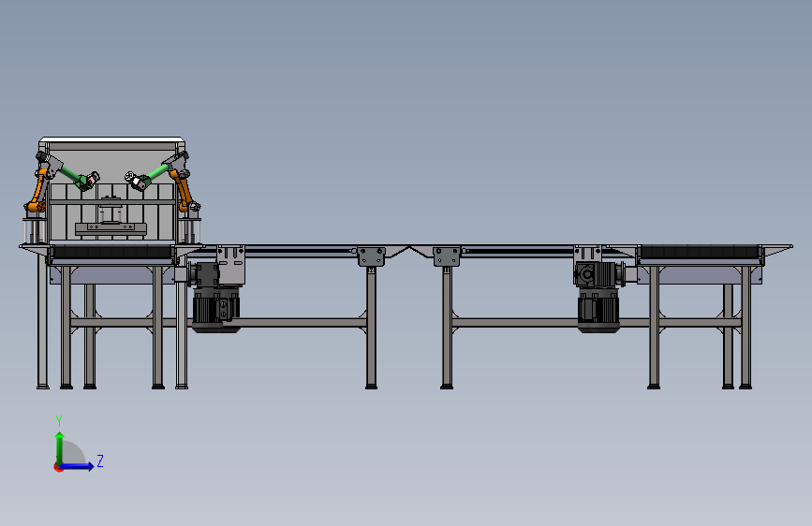The height and width of the screenshot is (526, 812).
Task: Select the left green robot arm link
Action: tap(71, 175)
